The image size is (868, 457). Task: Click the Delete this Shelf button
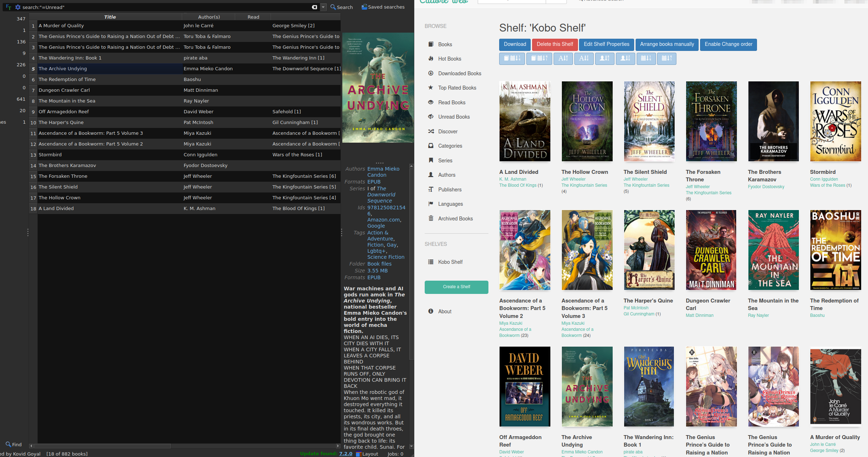(x=555, y=44)
